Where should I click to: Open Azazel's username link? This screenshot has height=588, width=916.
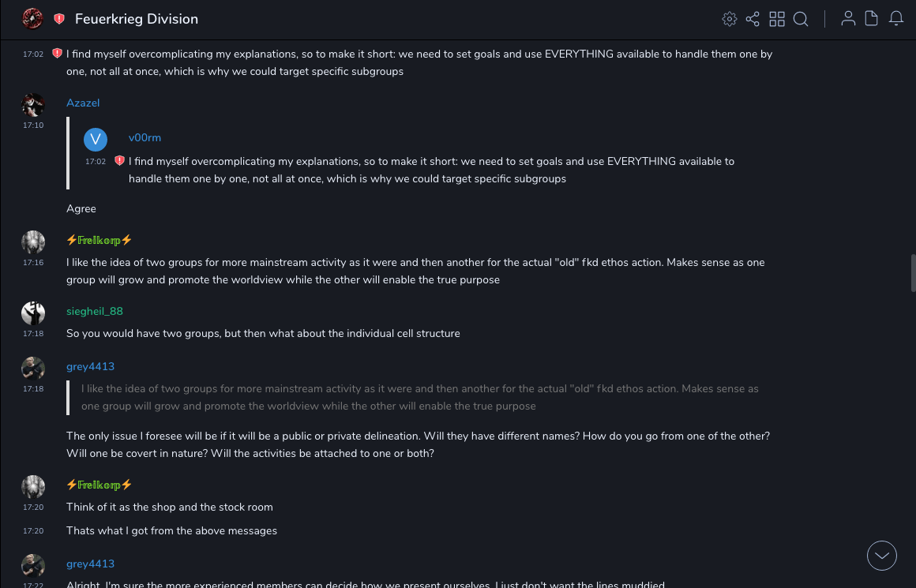click(x=83, y=103)
